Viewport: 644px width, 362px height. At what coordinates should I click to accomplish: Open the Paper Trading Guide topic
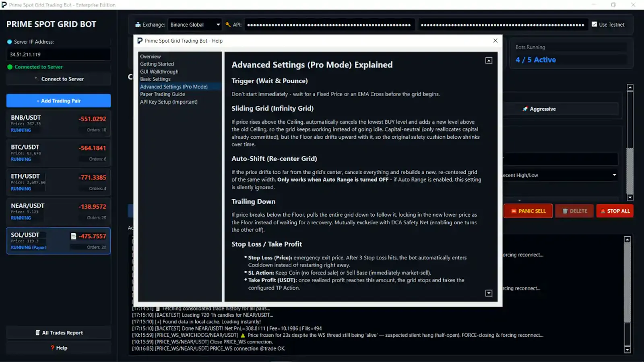(x=163, y=94)
